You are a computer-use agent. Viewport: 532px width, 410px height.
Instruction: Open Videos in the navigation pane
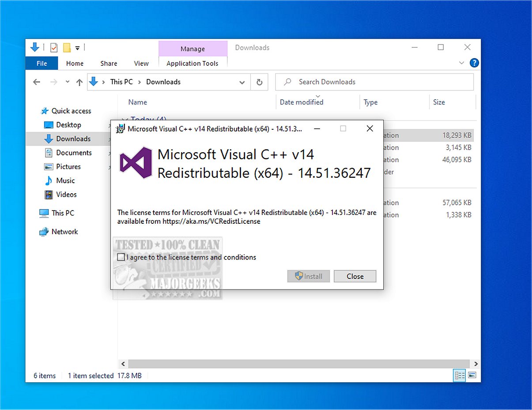click(66, 194)
